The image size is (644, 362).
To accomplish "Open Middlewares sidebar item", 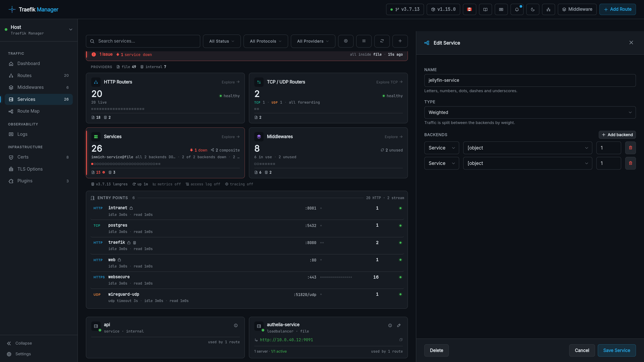I will (x=39, y=87).
